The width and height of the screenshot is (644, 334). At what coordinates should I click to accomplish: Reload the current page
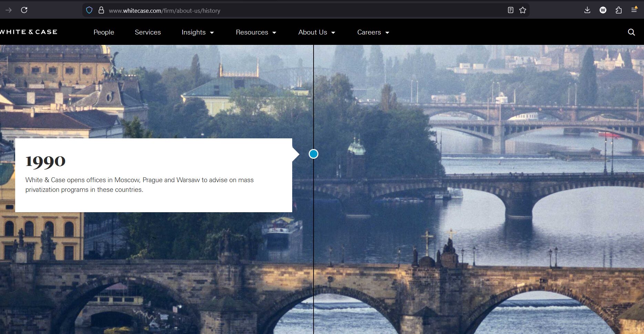[24, 10]
